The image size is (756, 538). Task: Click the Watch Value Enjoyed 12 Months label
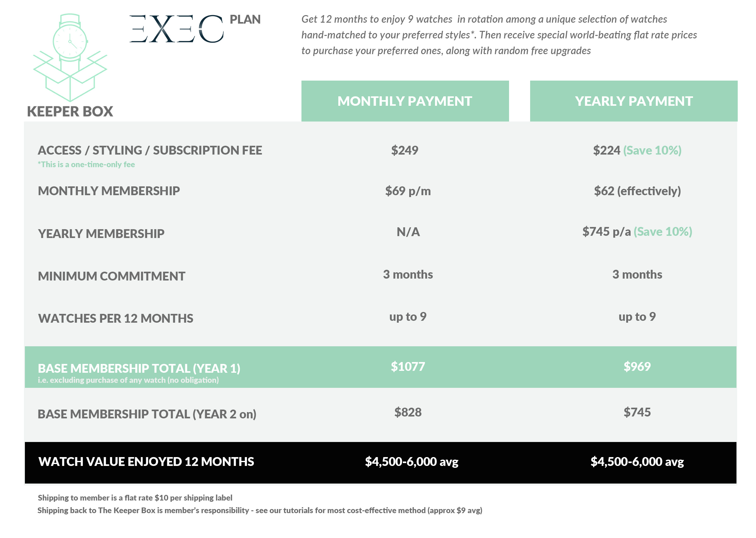146,462
